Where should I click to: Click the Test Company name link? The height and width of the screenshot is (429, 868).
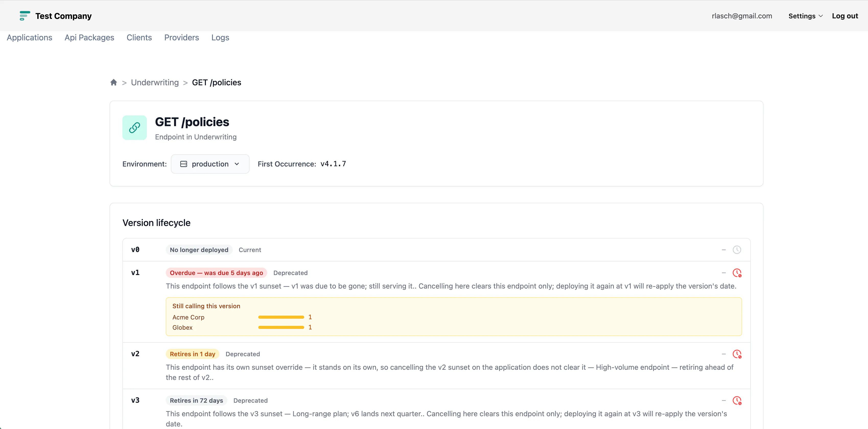(x=63, y=16)
